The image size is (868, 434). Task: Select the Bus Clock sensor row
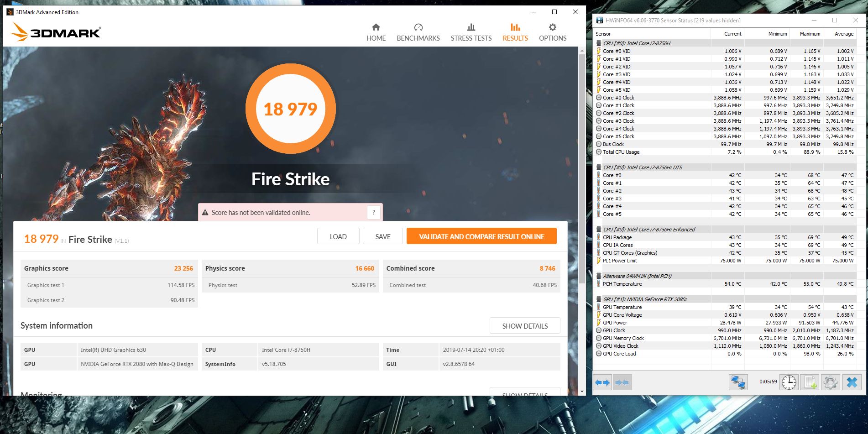tap(726, 144)
